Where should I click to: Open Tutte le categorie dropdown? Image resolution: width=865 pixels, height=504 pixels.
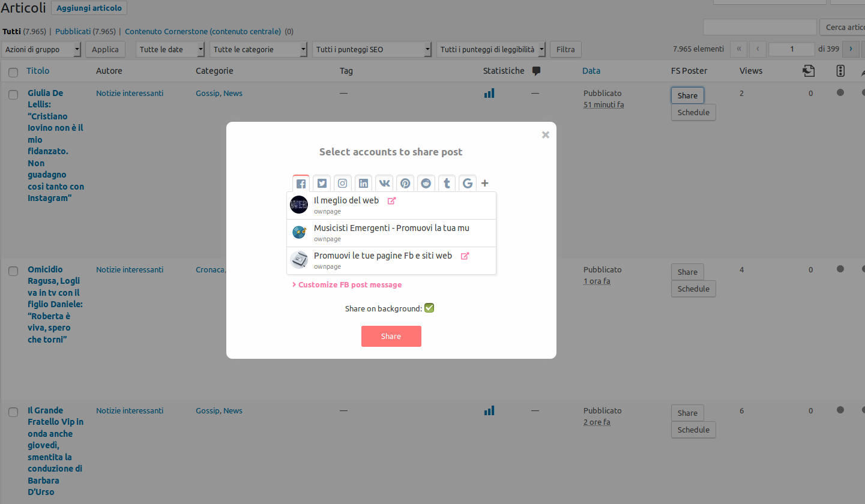pyautogui.click(x=259, y=49)
